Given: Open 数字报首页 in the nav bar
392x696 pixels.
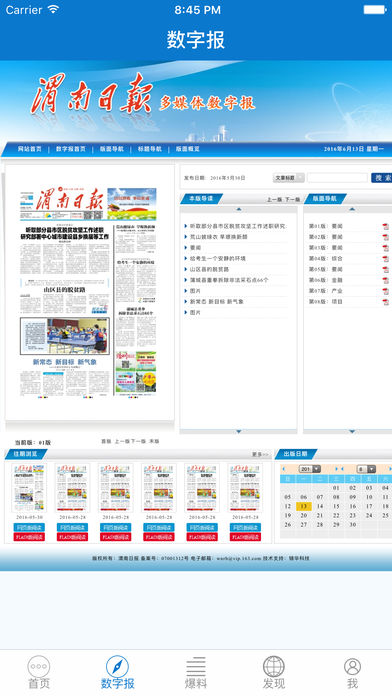Looking at the screenshot, I should click(71, 149).
